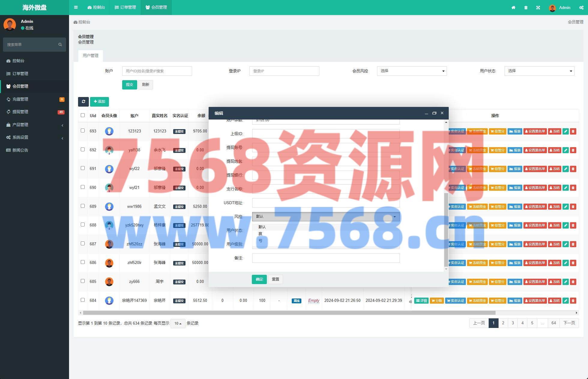Click 确定 button in edit dialog
Image resolution: width=588 pixels, height=379 pixels.
pyautogui.click(x=259, y=279)
